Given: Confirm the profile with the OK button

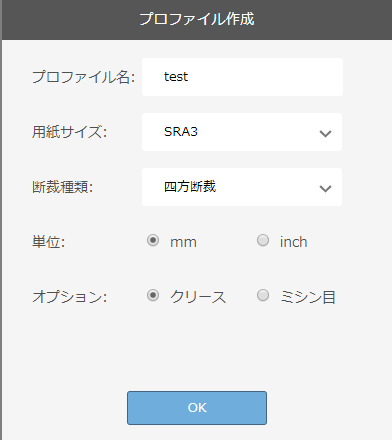Looking at the screenshot, I should click(x=197, y=408).
